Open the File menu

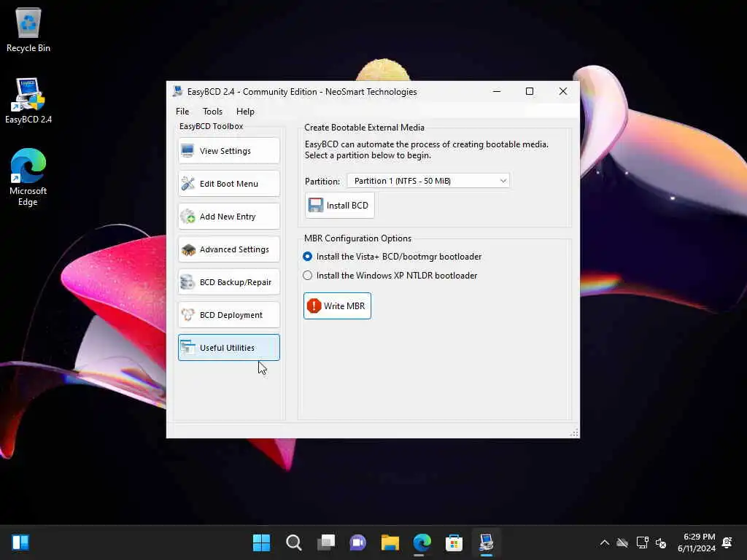coord(182,112)
